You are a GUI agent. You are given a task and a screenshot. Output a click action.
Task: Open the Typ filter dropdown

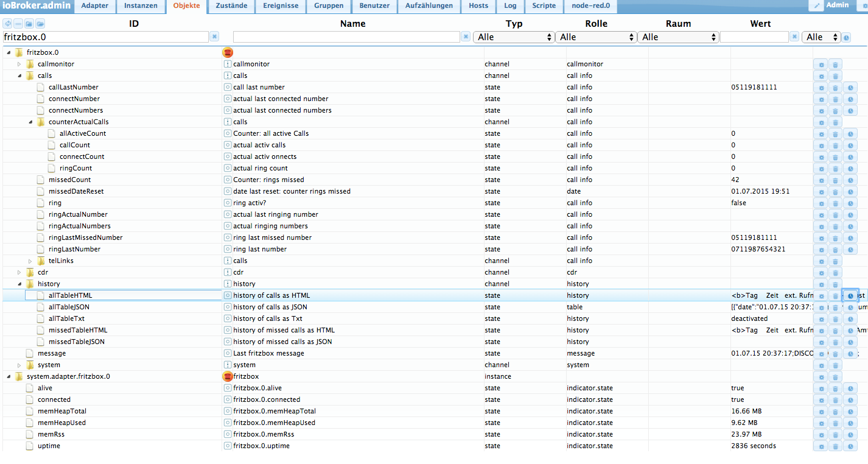tap(513, 37)
